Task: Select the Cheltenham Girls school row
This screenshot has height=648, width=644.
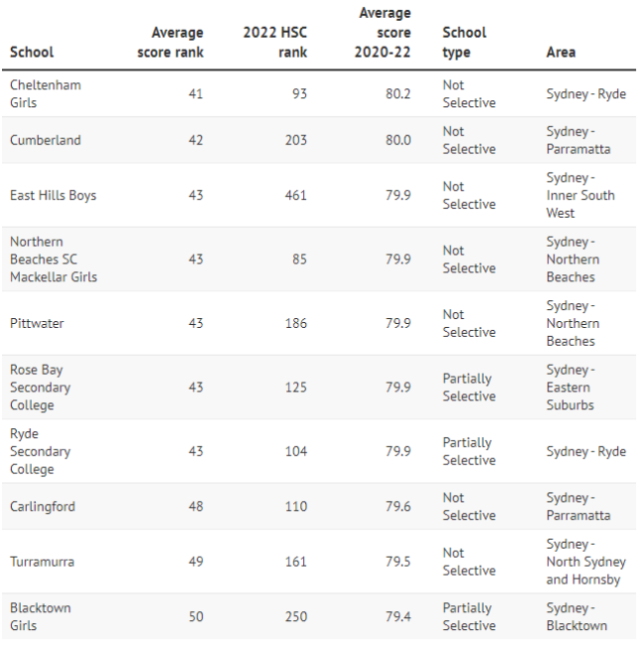Action: (x=319, y=94)
